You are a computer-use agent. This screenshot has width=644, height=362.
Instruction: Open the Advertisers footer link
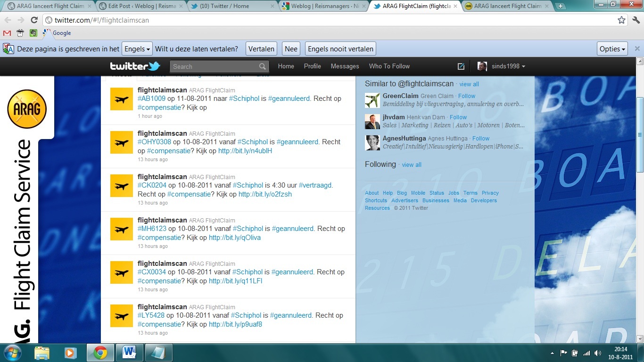[405, 200]
